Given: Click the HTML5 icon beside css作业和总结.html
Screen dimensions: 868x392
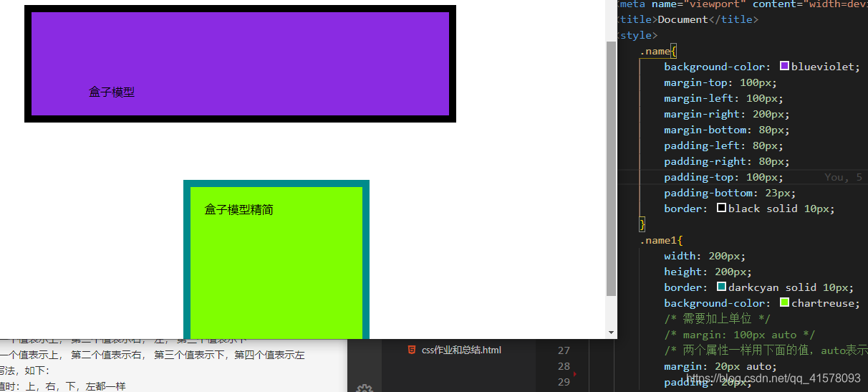Looking at the screenshot, I should click(411, 350).
